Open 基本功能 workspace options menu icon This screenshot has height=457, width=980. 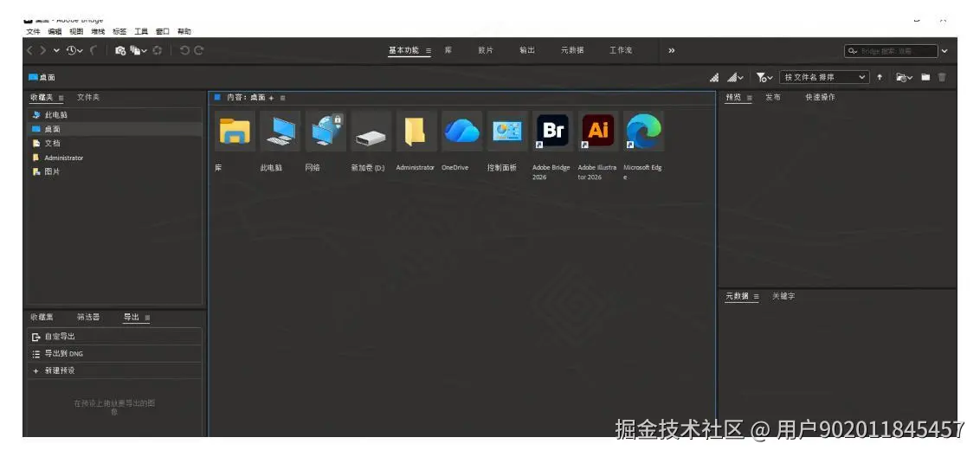pyautogui.click(x=429, y=51)
